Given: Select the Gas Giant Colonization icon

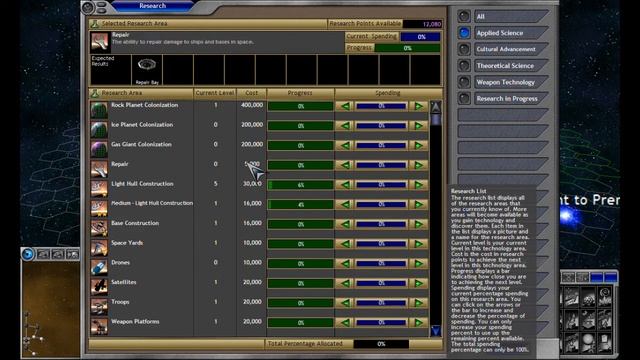Looking at the screenshot, I should 99,149.
